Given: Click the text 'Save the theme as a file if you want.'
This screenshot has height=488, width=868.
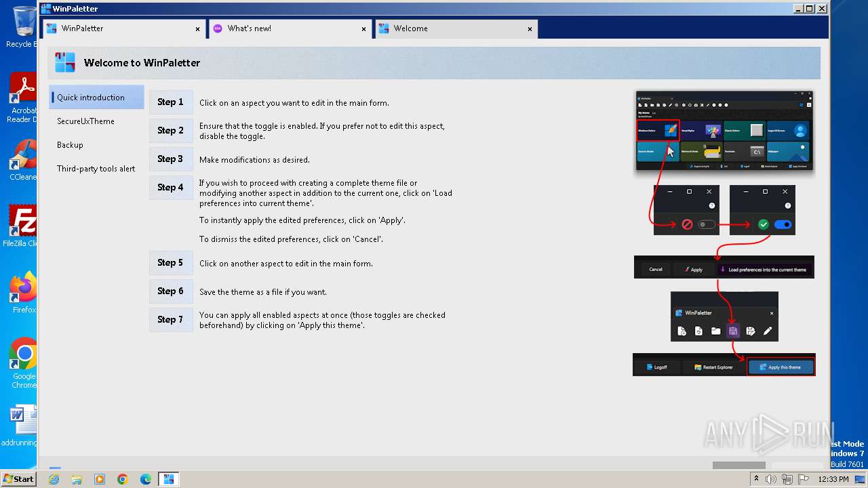Looking at the screenshot, I should 263,292.
